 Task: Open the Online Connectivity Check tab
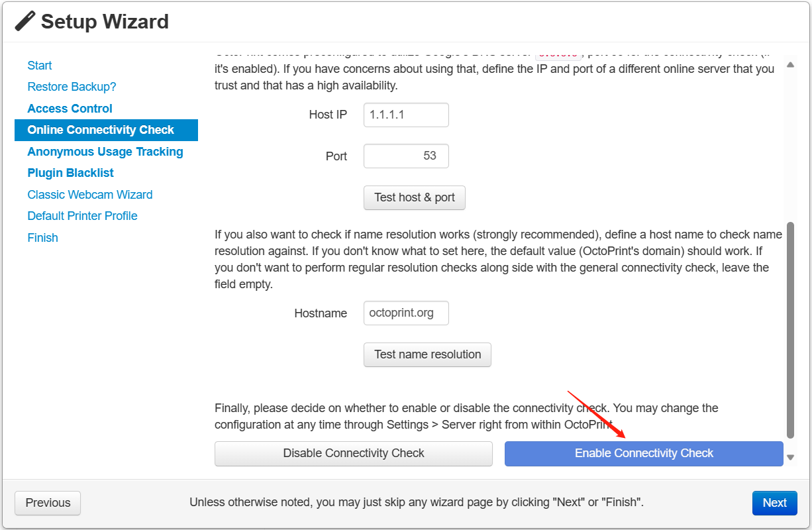(101, 130)
